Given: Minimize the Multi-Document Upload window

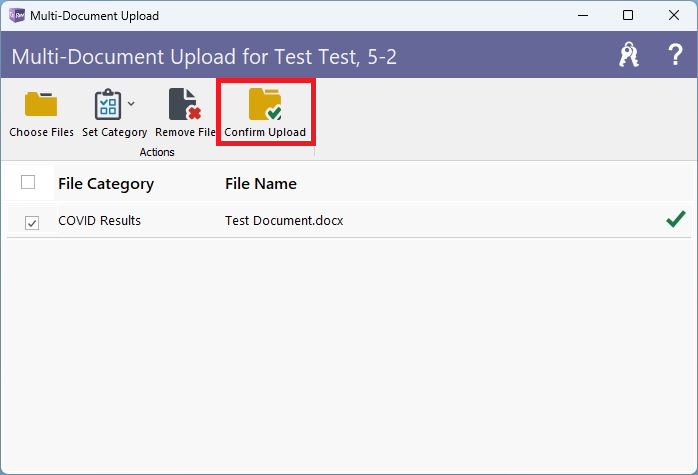Looking at the screenshot, I should click(583, 15).
